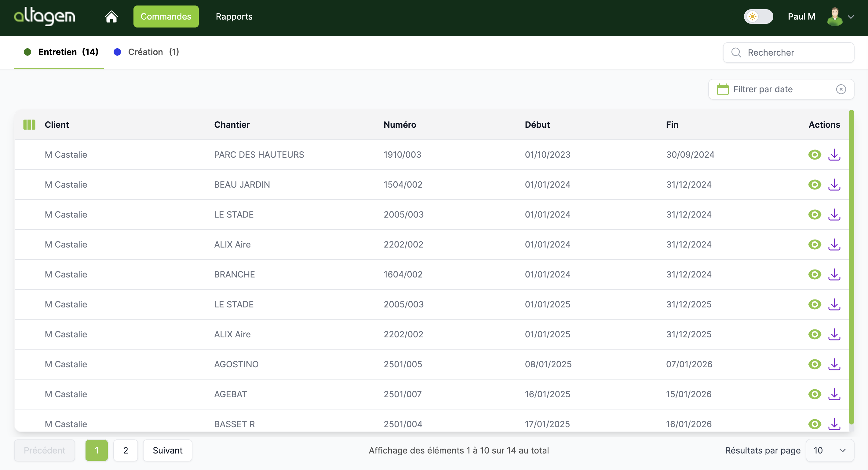Open the Rapports menu

point(234,17)
